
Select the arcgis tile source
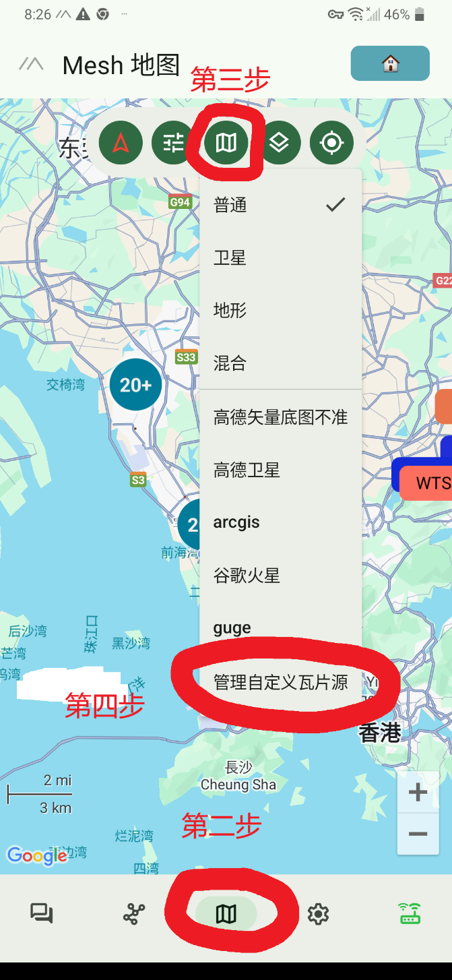click(281, 522)
